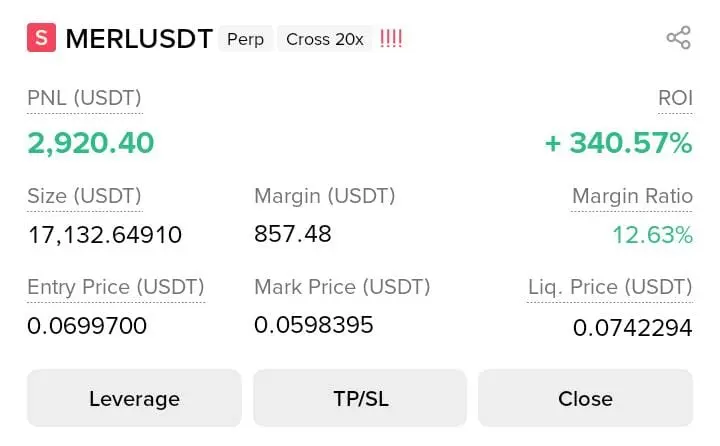Click the PNL (USDT) label
The image size is (720, 446).
click(x=84, y=98)
